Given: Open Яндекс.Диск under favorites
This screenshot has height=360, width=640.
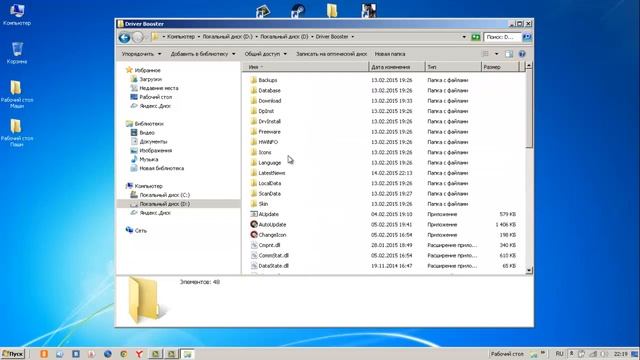Looking at the screenshot, I should tap(155, 106).
